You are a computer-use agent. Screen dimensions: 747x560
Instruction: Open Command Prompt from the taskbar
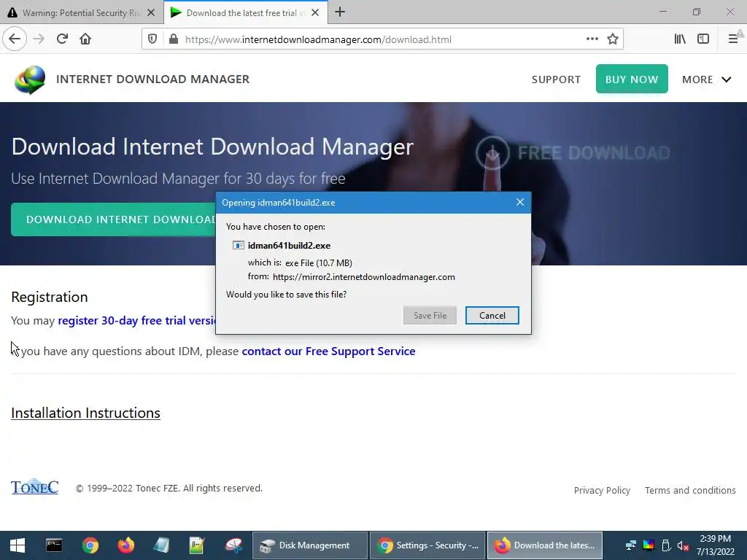(54, 545)
